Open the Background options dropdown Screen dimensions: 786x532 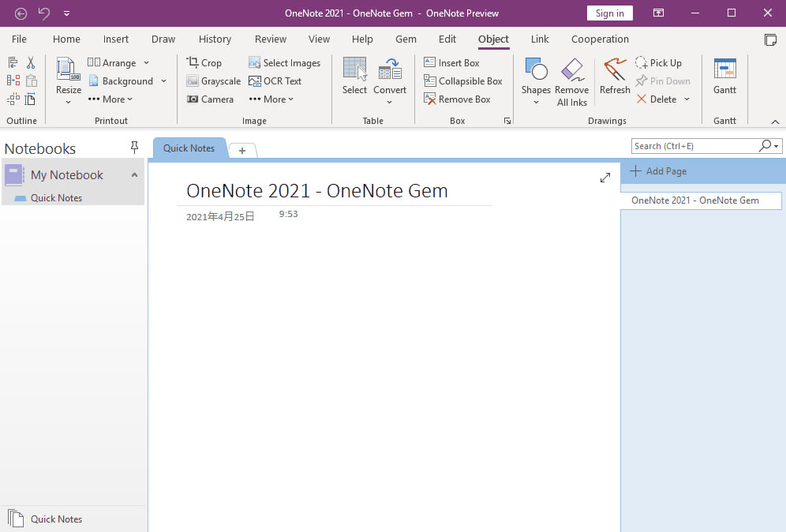(x=163, y=81)
